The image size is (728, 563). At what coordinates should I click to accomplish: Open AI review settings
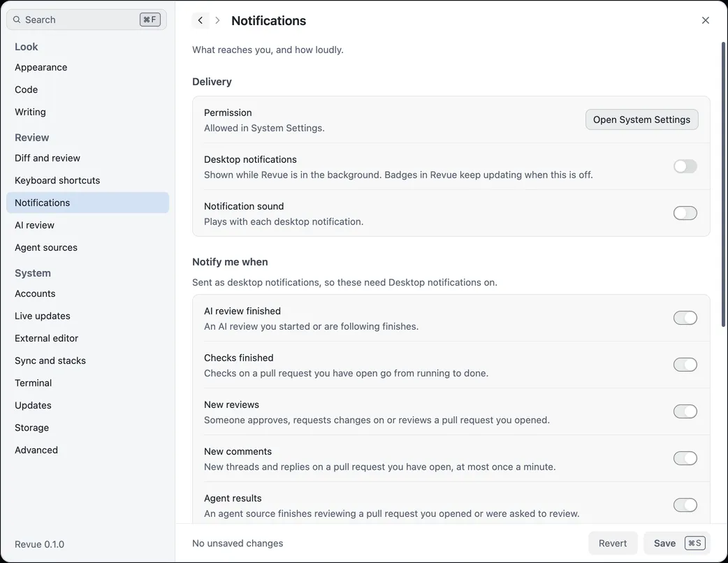[x=88, y=225]
